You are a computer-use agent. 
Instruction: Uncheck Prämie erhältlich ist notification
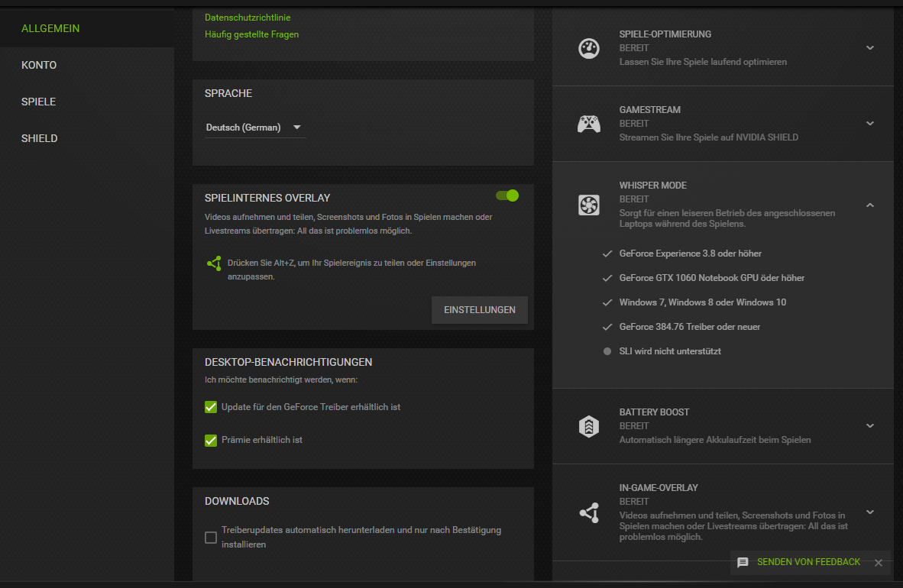click(x=211, y=440)
